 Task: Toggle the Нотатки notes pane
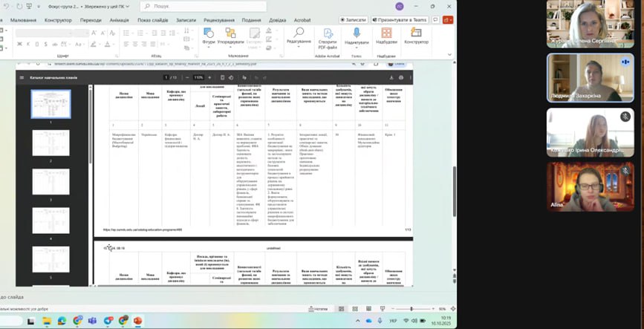point(320,308)
